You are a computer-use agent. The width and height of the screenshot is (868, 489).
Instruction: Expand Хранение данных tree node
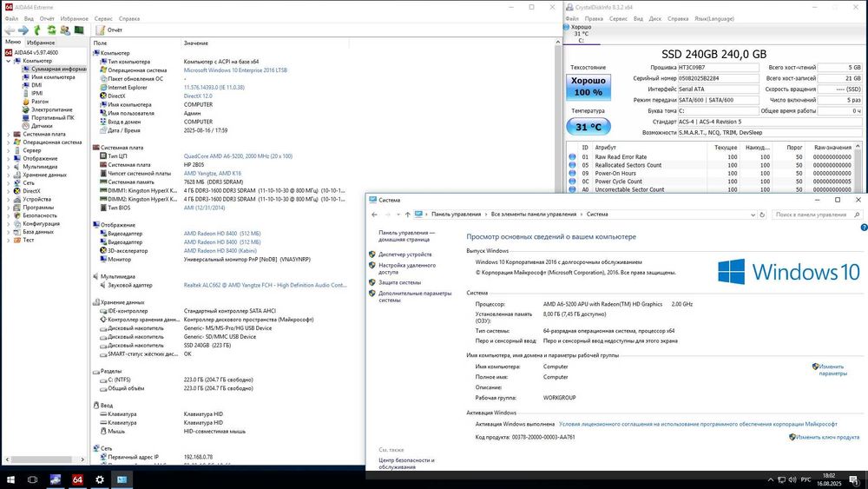(x=9, y=175)
